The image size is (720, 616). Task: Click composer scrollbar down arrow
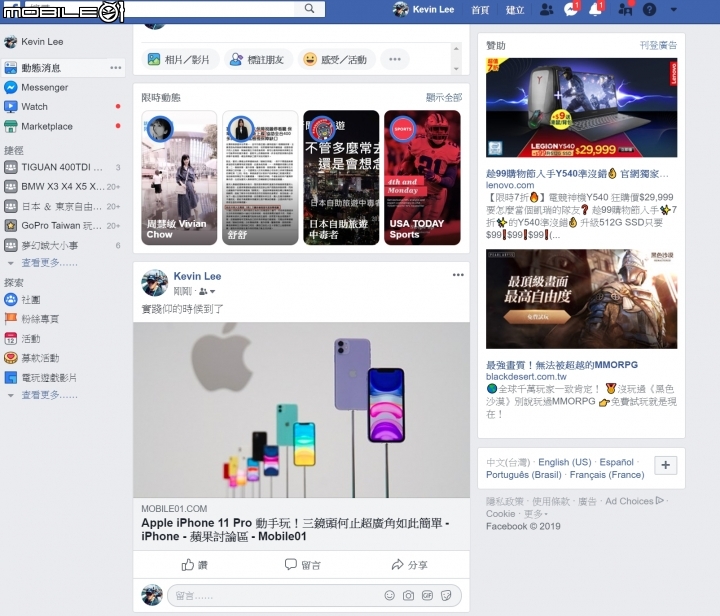click(x=456, y=69)
